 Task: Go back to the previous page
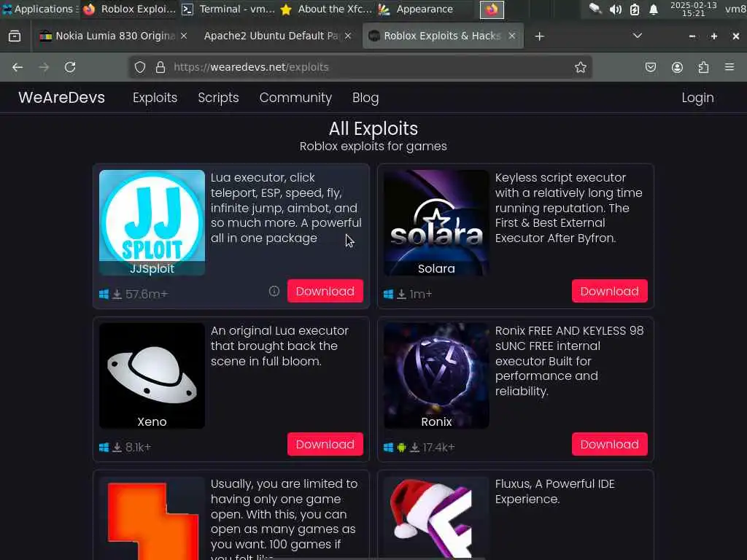coord(18,67)
